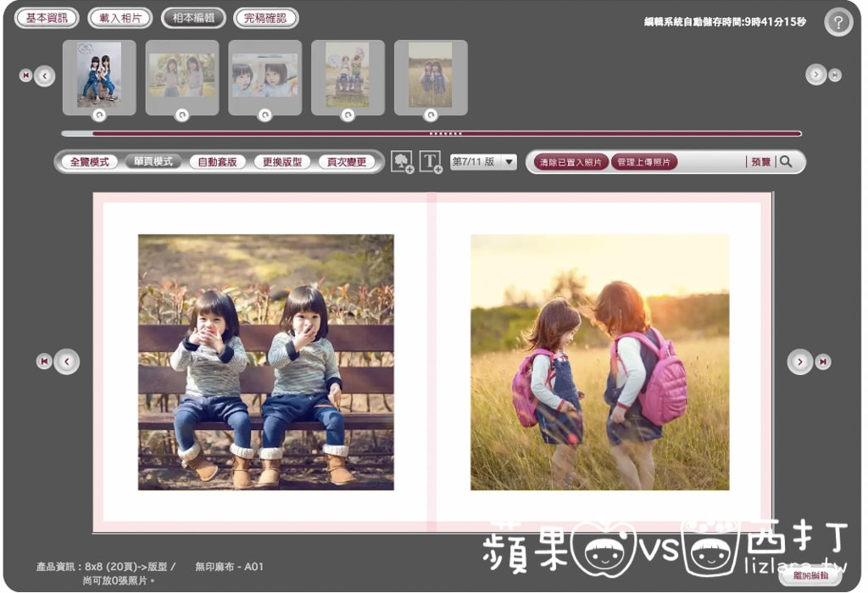Switch to 單頁模式 view mode
This screenshot has height=593, width=868.
pyautogui.click(x=153, y=162)
